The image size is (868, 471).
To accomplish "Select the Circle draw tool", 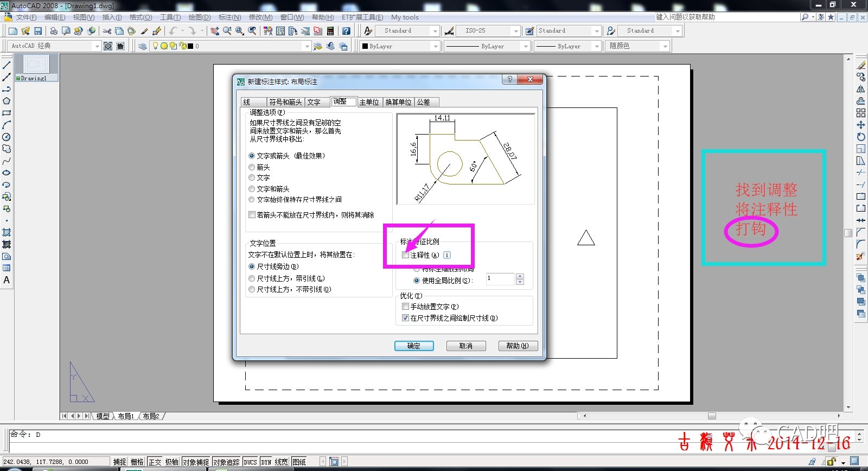I will pyautogui.click(x=7, y=137).
